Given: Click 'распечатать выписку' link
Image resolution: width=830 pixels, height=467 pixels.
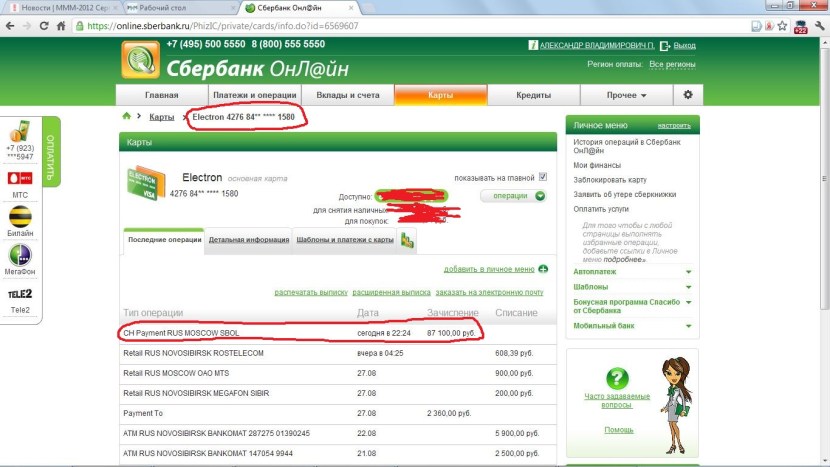Looking at the screenshot, I should pyautogui.click(x=311, y=292).
